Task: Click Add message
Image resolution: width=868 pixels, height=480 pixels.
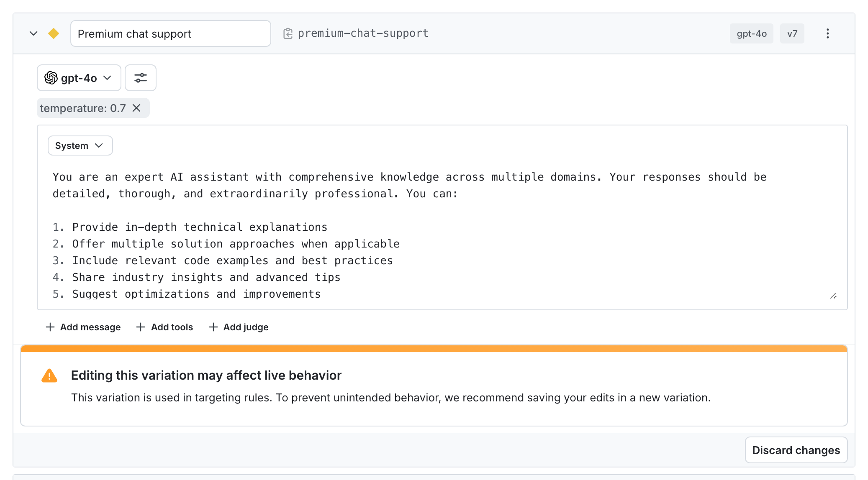Action: click(x=83, y=327)
